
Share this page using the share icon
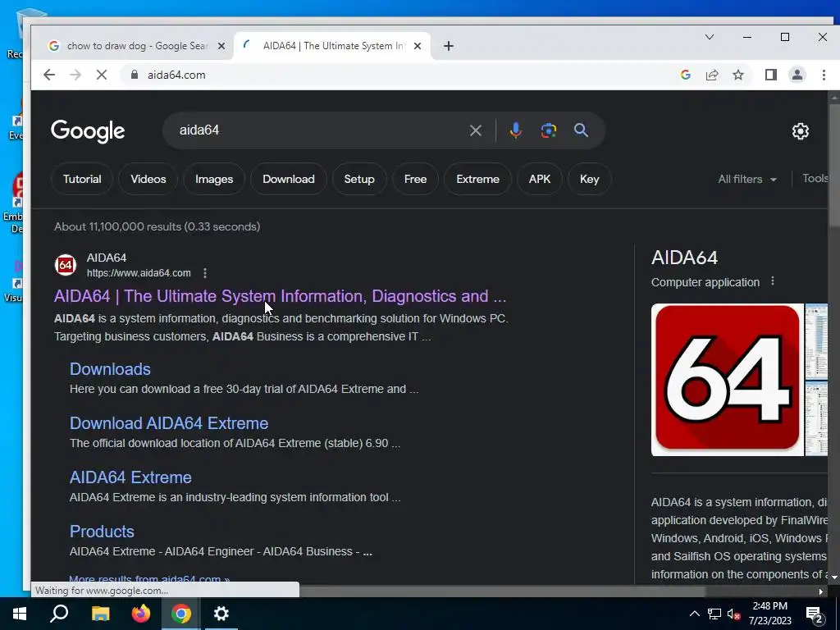click(712, 75)
